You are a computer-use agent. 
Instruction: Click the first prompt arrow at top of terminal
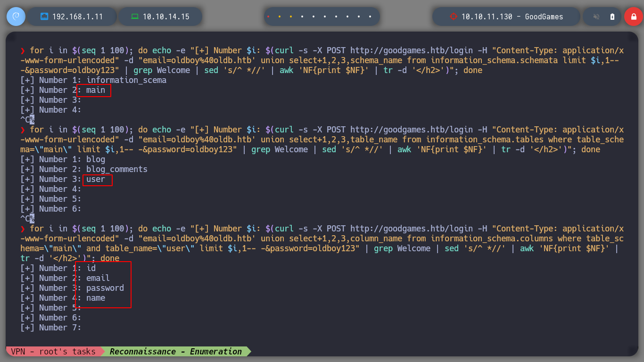pyautogui.click(x=23, y=50)
